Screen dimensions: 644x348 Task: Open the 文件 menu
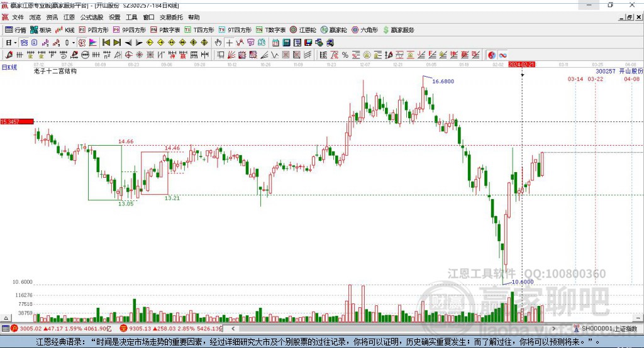click(18, 17)
